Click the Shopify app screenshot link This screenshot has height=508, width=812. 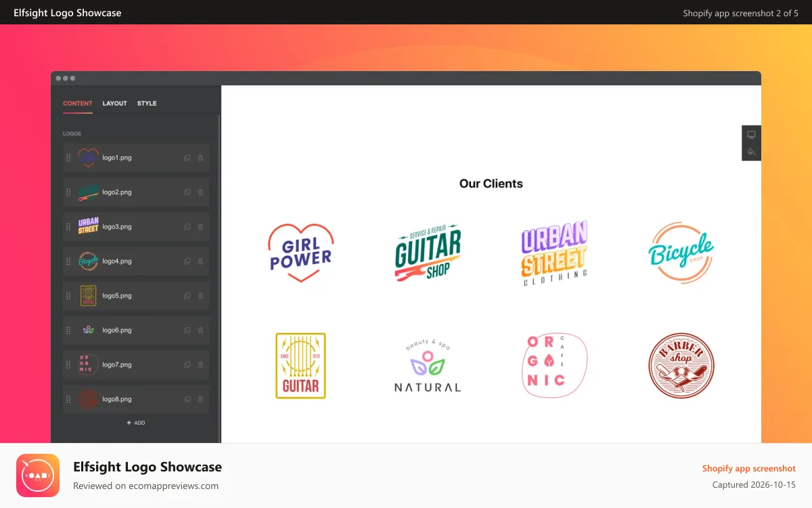[x=749, y=469]
